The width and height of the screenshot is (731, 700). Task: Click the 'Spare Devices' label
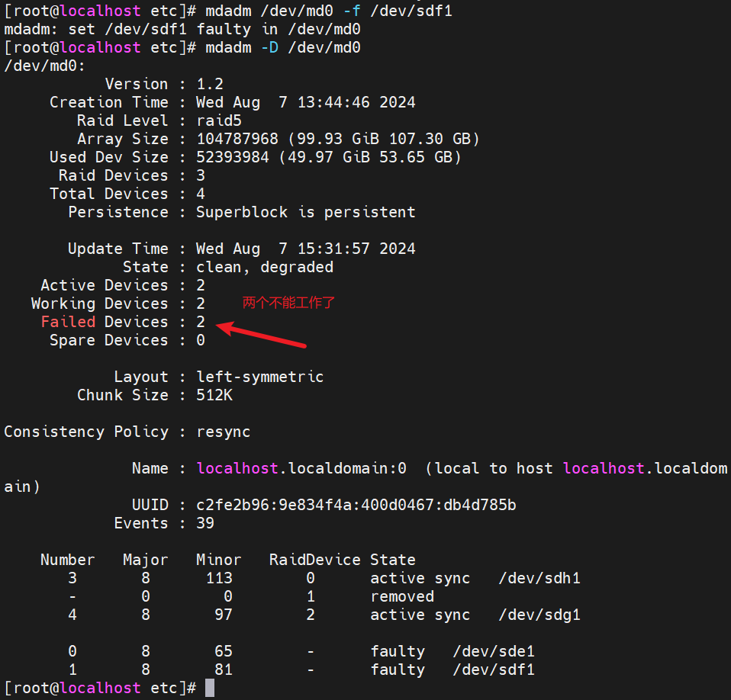coord(109,340)
